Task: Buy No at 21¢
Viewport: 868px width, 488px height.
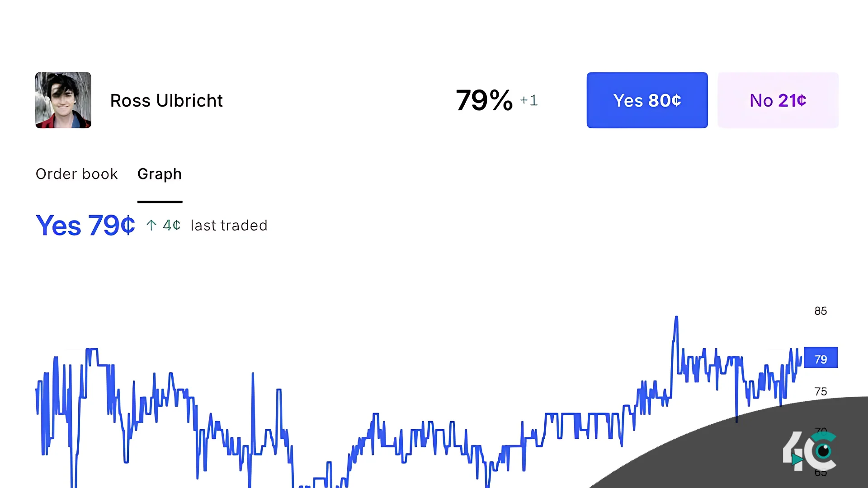Action: (x=778, y=100)
